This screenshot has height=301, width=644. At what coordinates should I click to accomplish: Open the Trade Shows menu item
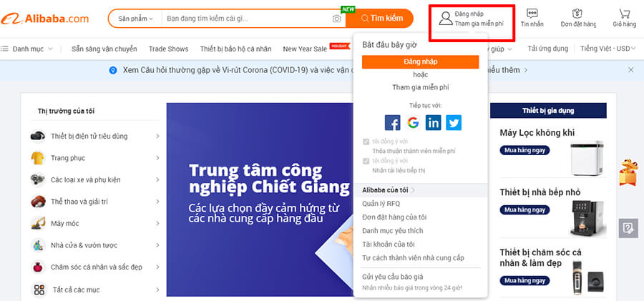168,49
